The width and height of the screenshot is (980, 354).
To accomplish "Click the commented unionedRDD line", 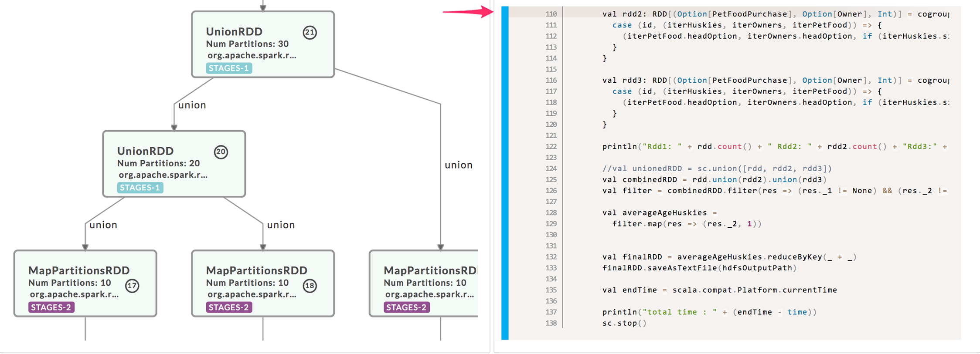I will (717, 169).
